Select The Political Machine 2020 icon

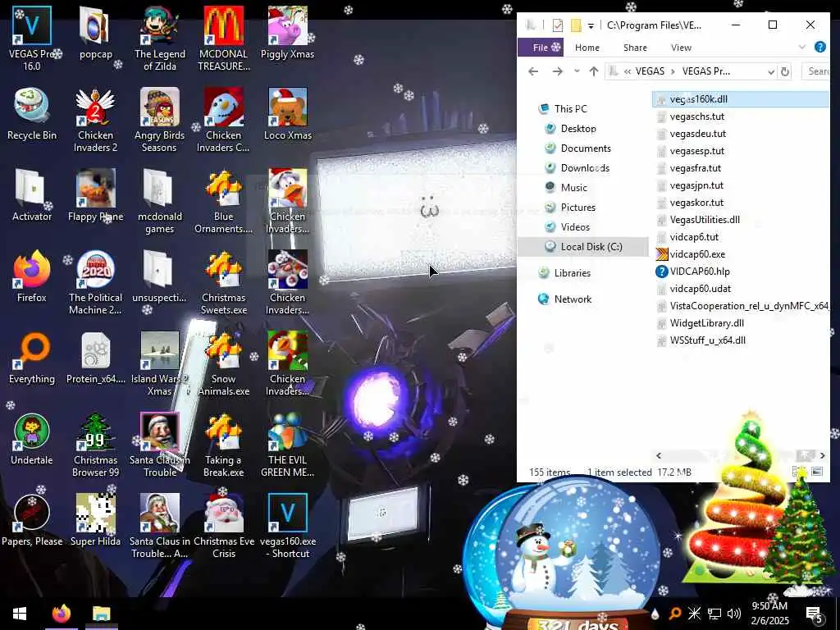click(95, 282)
